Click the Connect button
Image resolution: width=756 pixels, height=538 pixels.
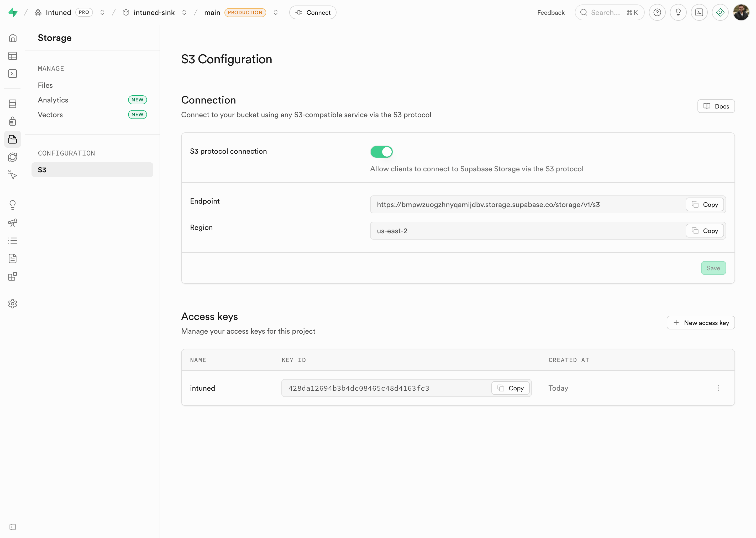[x=313, y=13]
